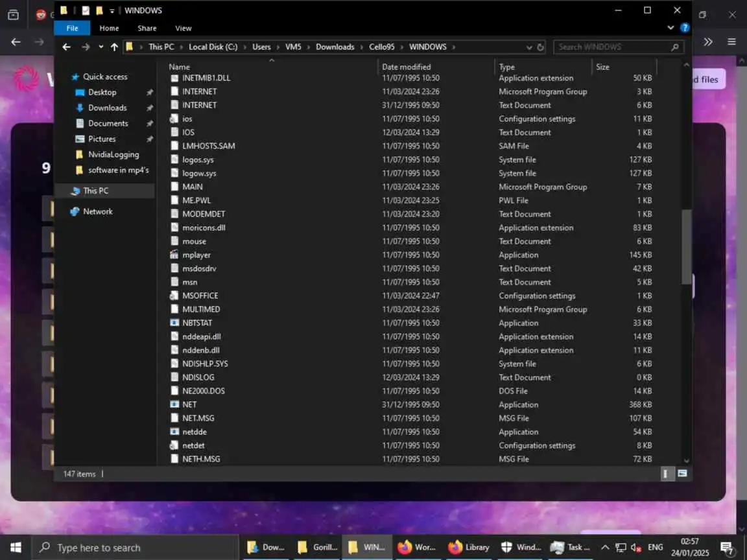Image resolution: width=747 pixels, height=560 pixels.
Task: Select the file named NE2000.DOS
Action: pos(204,391)
